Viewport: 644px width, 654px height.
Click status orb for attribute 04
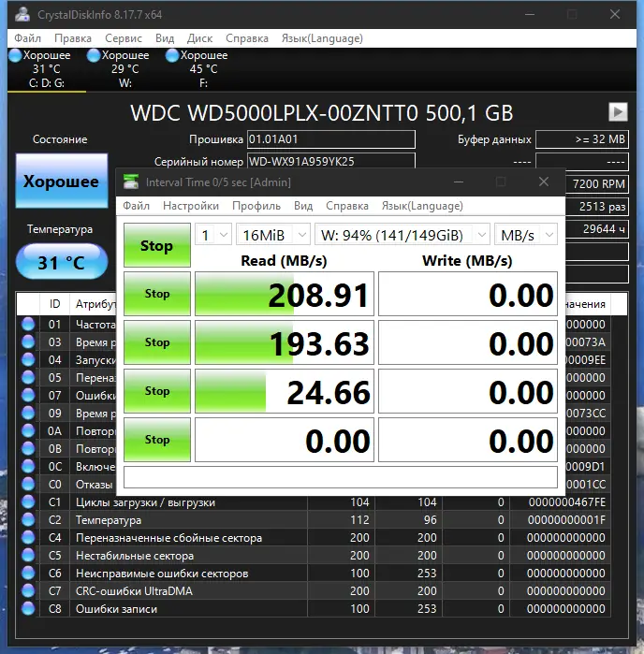pos(28,359)
